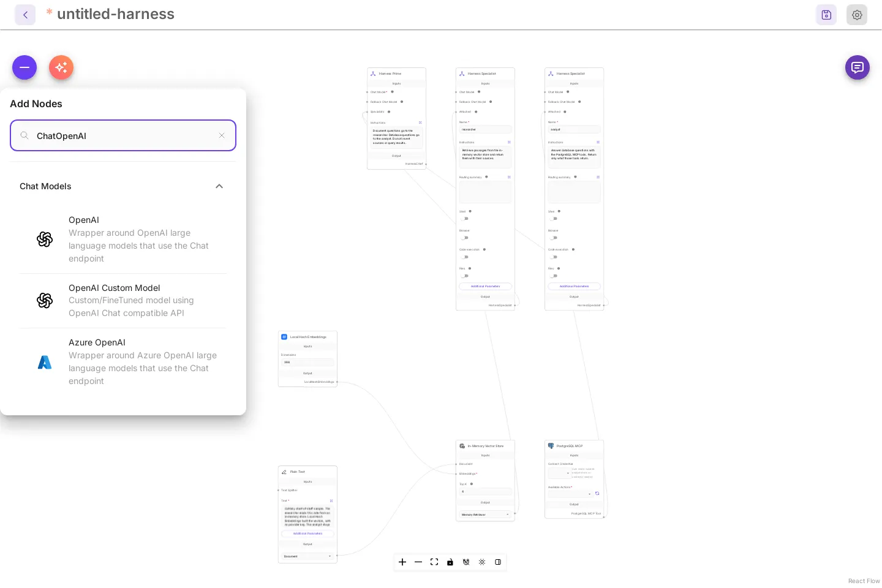882x588 pixels.
Task: Enable Shell on the analyst specialist
Action: click(554, 219)
